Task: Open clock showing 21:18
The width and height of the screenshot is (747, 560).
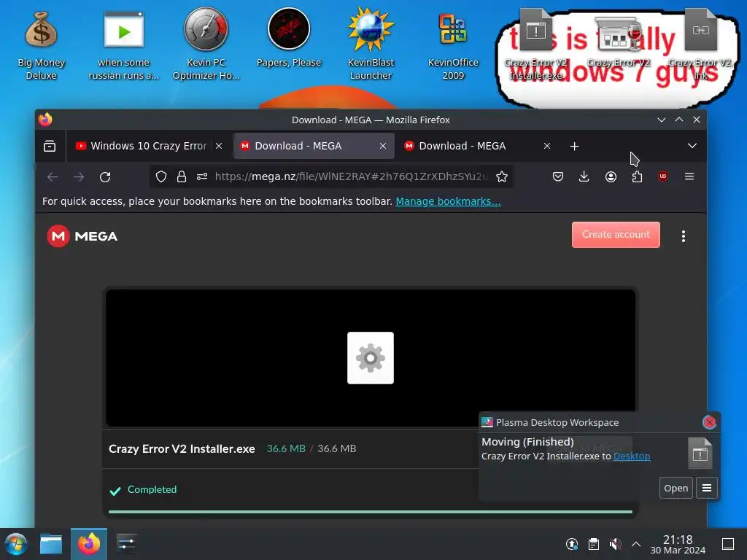Action: coord(678,544)
